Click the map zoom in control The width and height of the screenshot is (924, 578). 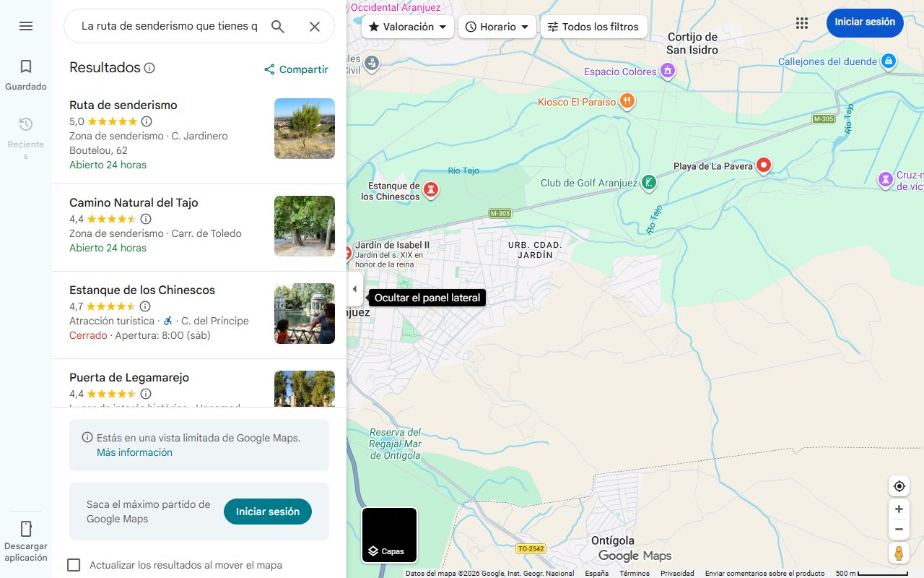899,509
